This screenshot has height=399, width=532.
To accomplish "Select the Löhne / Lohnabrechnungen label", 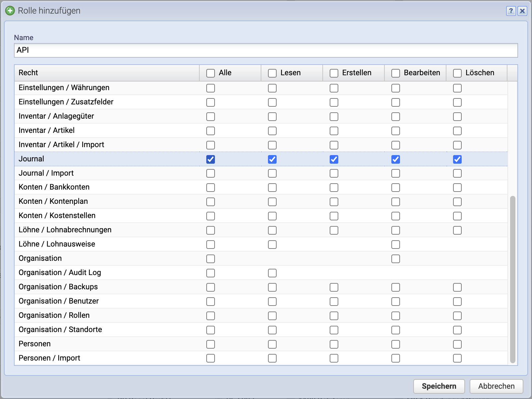I will coord(65,230).
